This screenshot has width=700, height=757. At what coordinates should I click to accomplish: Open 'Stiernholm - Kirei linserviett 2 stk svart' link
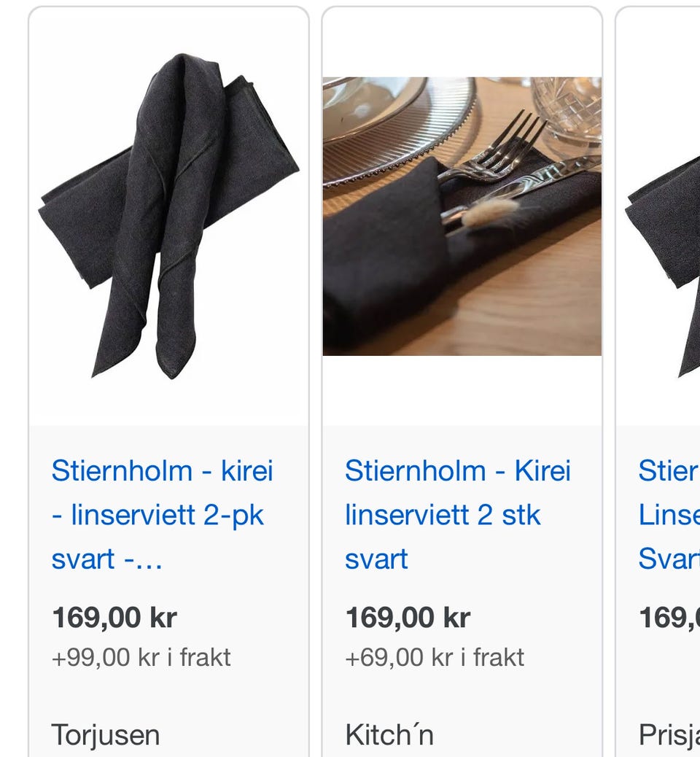pos(458,515)
